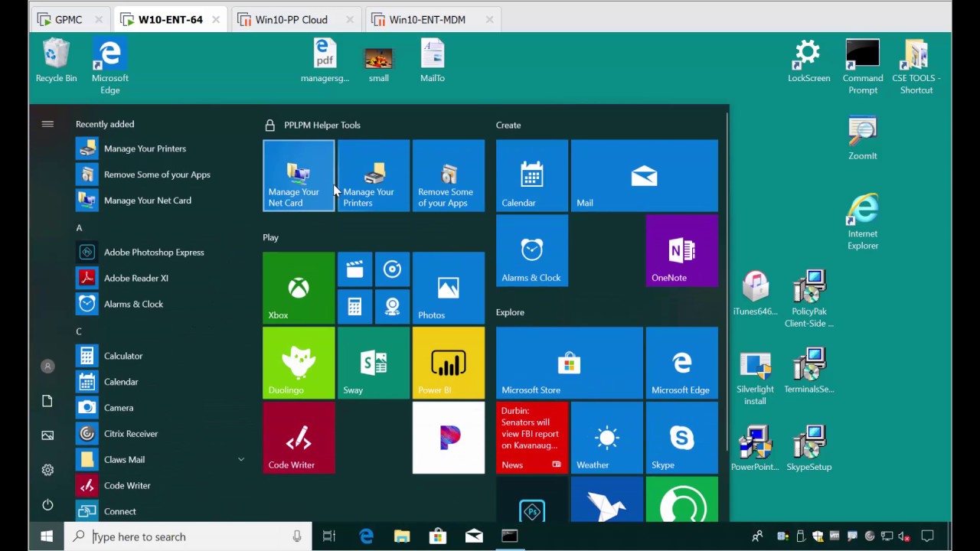The height and width of the screenshot is (551, 980).
Task: Open Command Prompt from the taskbar
Action: point(510,536)
